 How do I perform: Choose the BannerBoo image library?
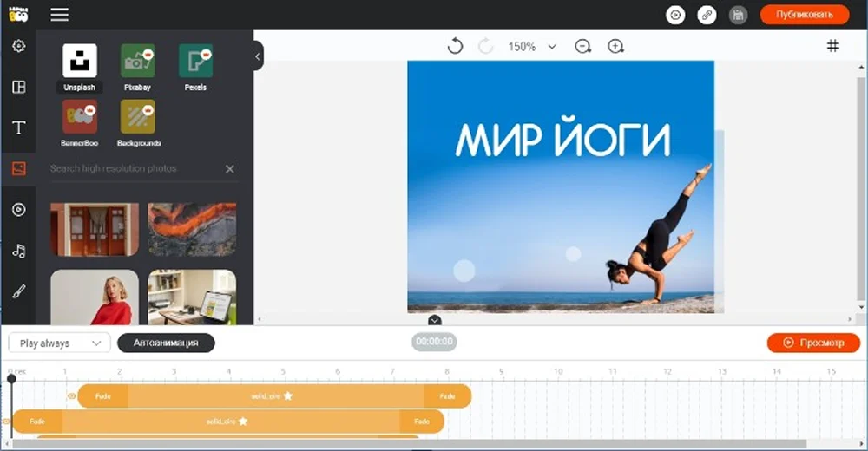[80, 123]
